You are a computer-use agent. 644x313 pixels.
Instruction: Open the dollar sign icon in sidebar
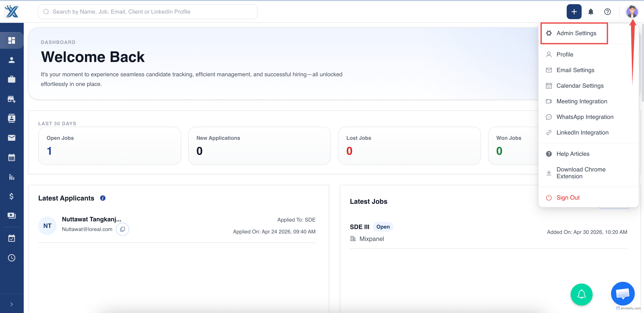tap(11, 196)
